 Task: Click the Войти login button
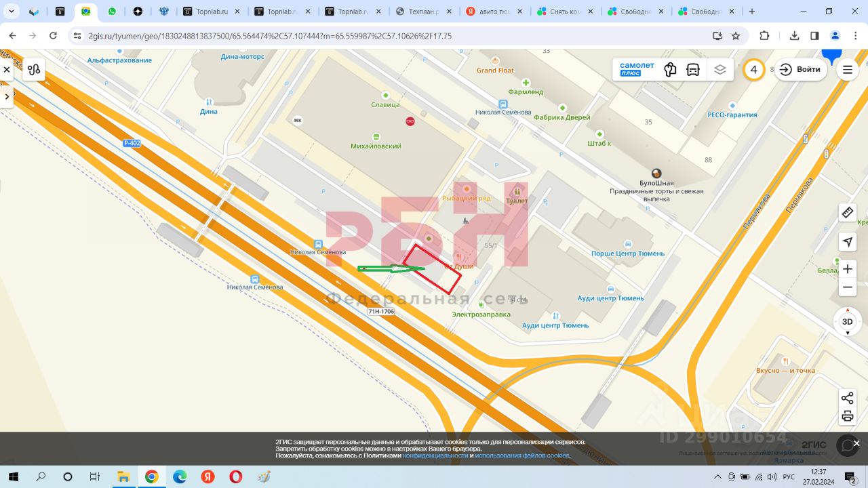(x=800, y=69)
